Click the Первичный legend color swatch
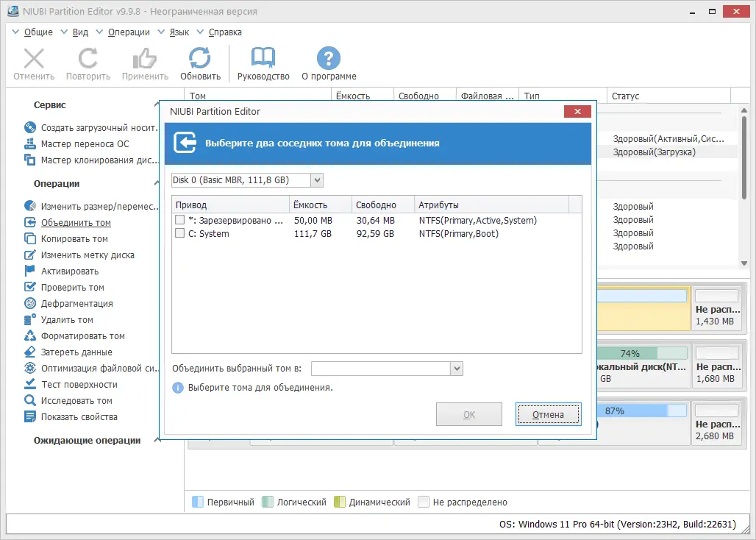The width and height of the screenshot is (756, 540). 198,502
